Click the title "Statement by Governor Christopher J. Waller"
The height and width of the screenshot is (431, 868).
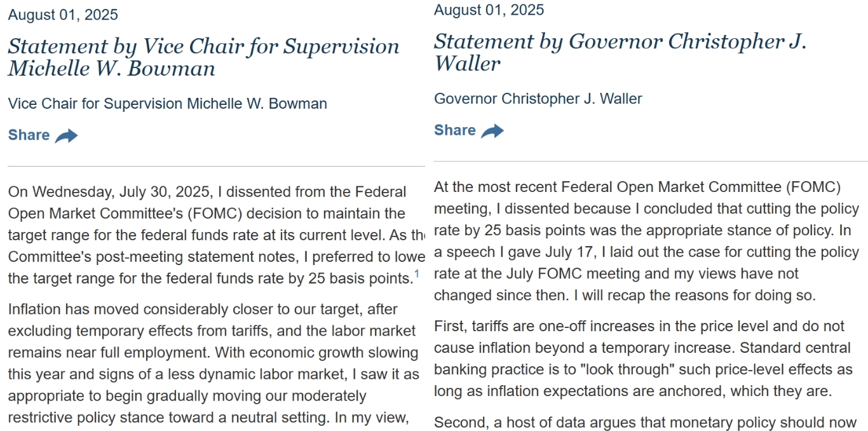[x=620, y=52]
